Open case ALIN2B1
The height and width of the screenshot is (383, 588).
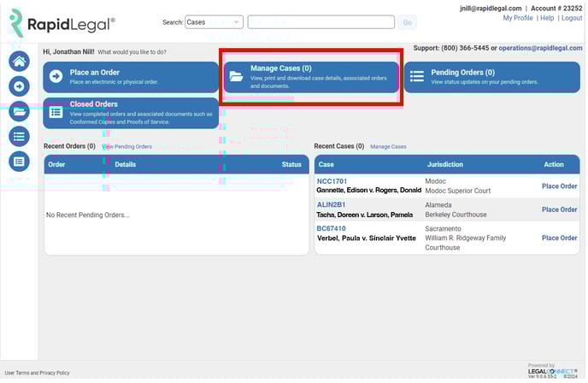click(331, 205)
